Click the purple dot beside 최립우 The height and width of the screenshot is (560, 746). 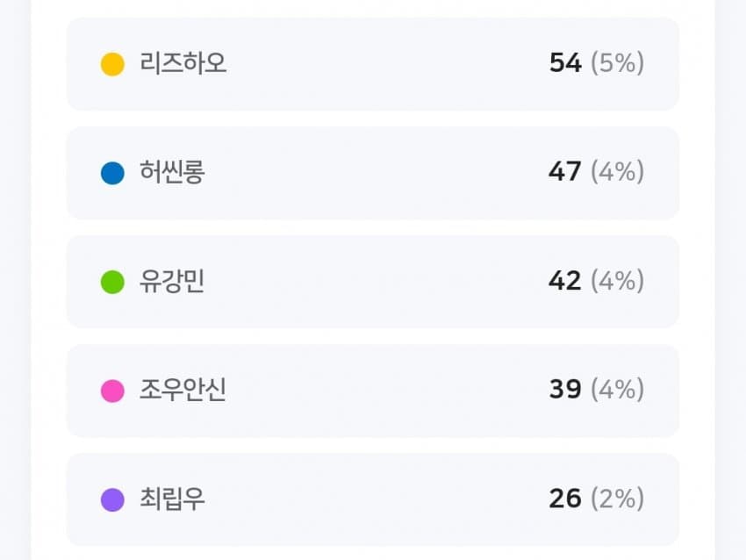pos(112,500)
